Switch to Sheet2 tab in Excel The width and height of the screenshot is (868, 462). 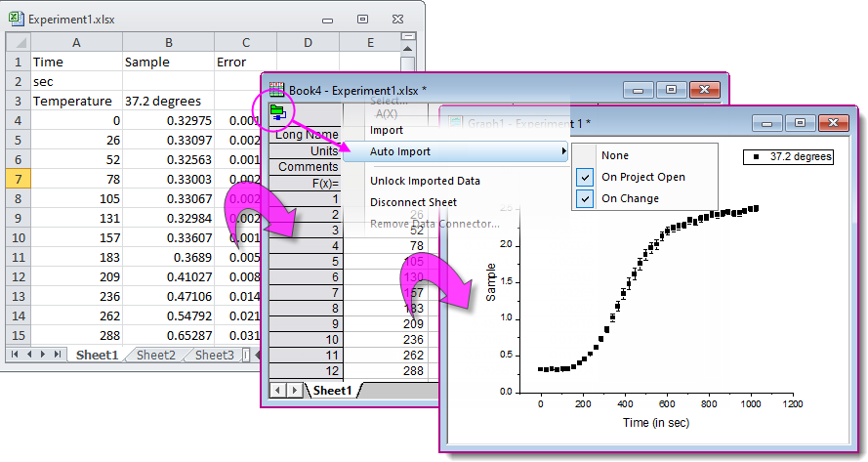click(x=156, y=356)
